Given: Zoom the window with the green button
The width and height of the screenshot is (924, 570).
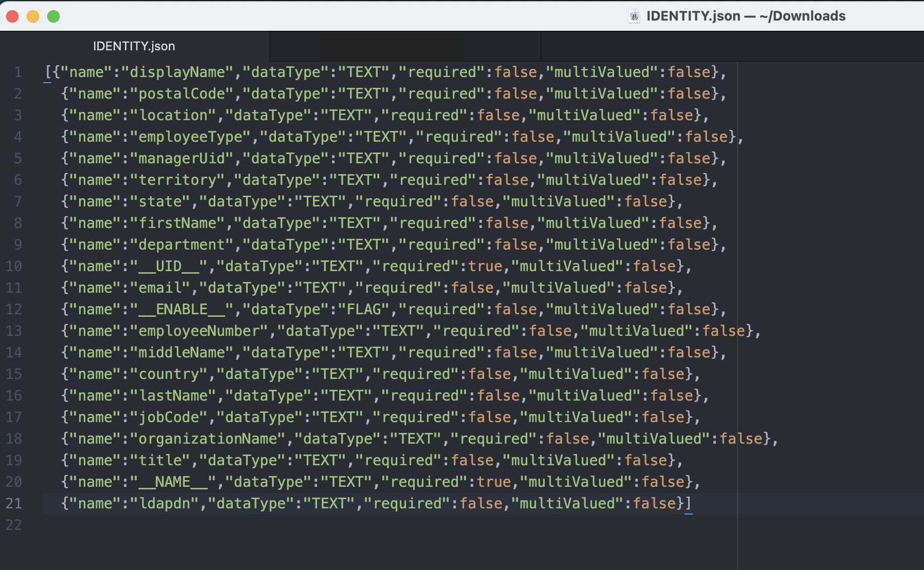Looking at the screenshot, I should click(53, 16).
